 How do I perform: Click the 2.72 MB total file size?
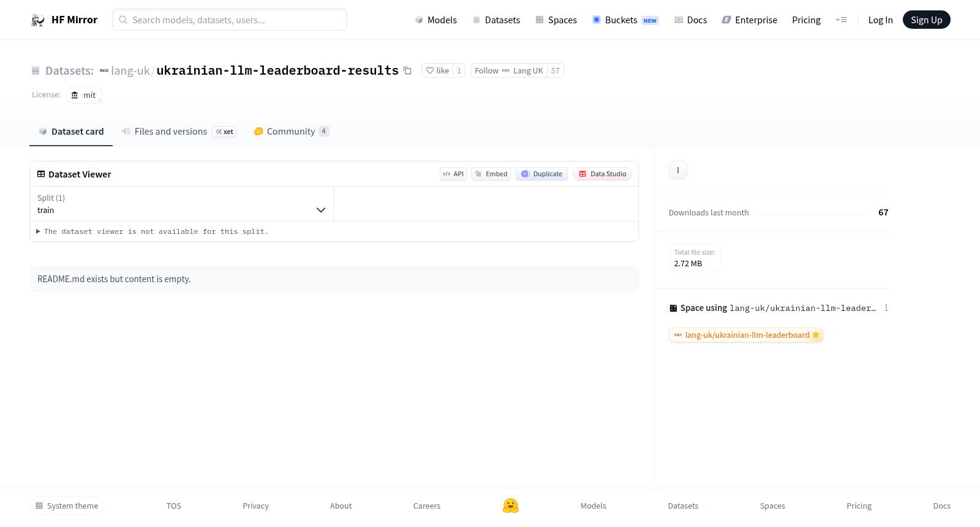coord(688,264)
